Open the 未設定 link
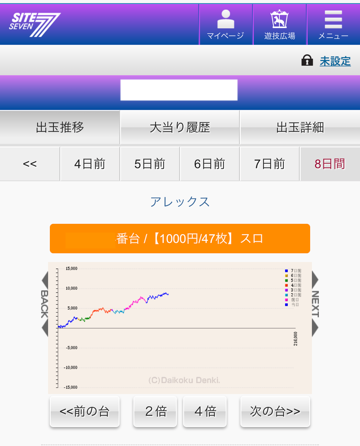The image size is (360, 446). (x=335, y=61)
